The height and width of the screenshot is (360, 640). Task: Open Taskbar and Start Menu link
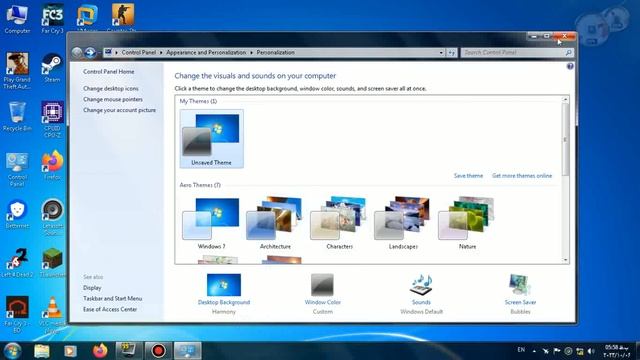coord(112,299)
